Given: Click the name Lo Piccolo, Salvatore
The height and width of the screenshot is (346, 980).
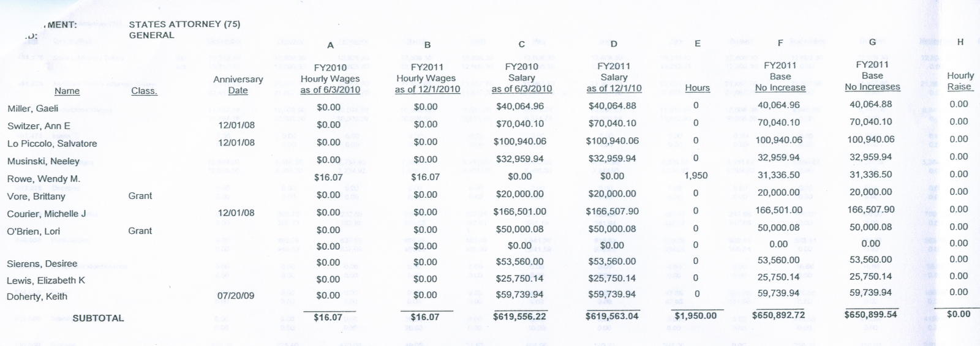Looking at the screenshot, I should pyautogui.click(x=52, y=143).
